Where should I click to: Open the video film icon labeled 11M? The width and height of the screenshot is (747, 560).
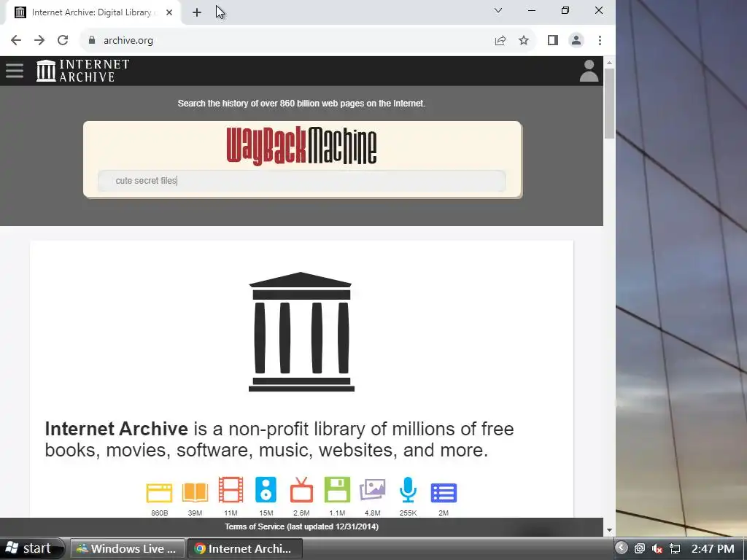[x=231, y=489]
